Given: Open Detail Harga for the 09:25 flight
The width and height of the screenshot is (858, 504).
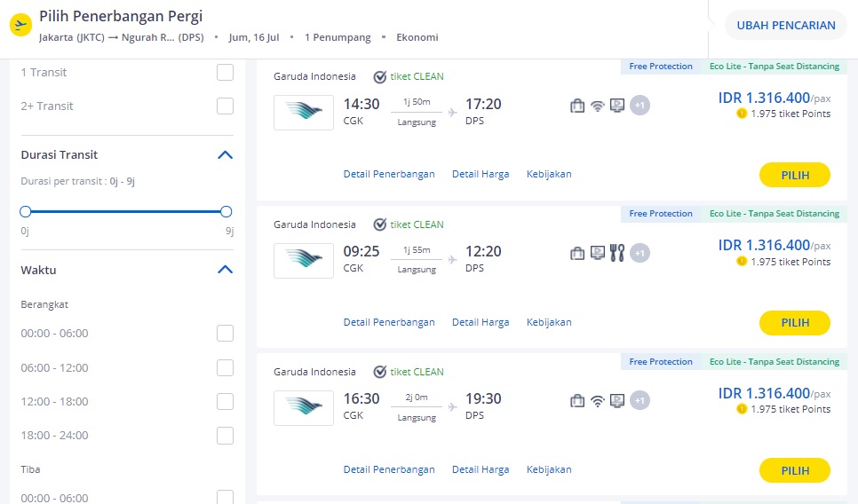Looking at the screenshot, I should click(481, 322).
